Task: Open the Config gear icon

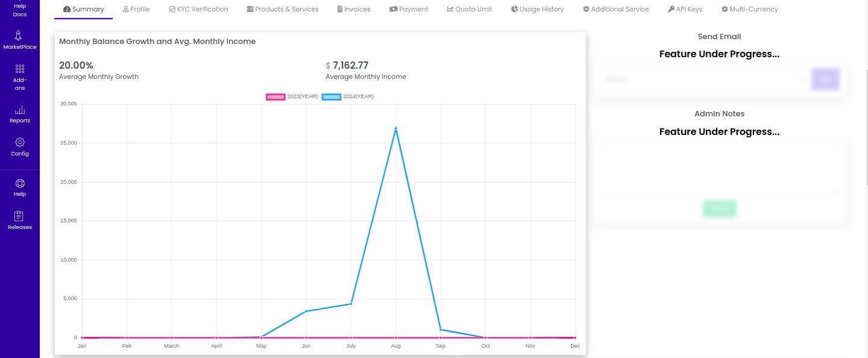Action: click(20, 142)
